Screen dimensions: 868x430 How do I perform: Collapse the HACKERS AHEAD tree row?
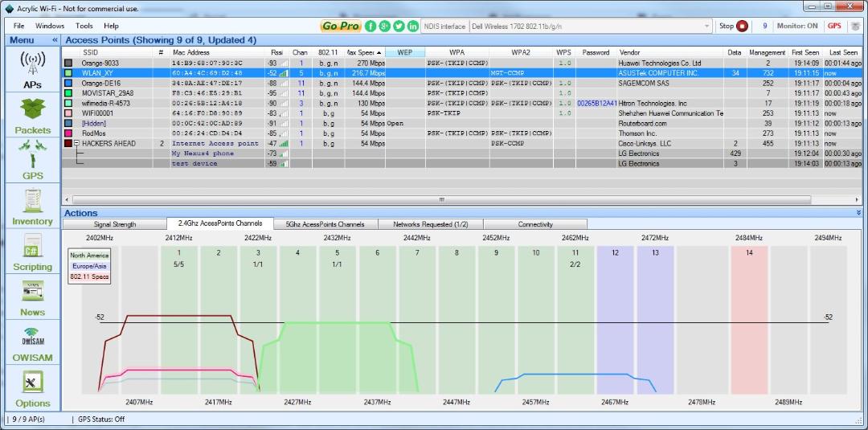coord(77,143)
